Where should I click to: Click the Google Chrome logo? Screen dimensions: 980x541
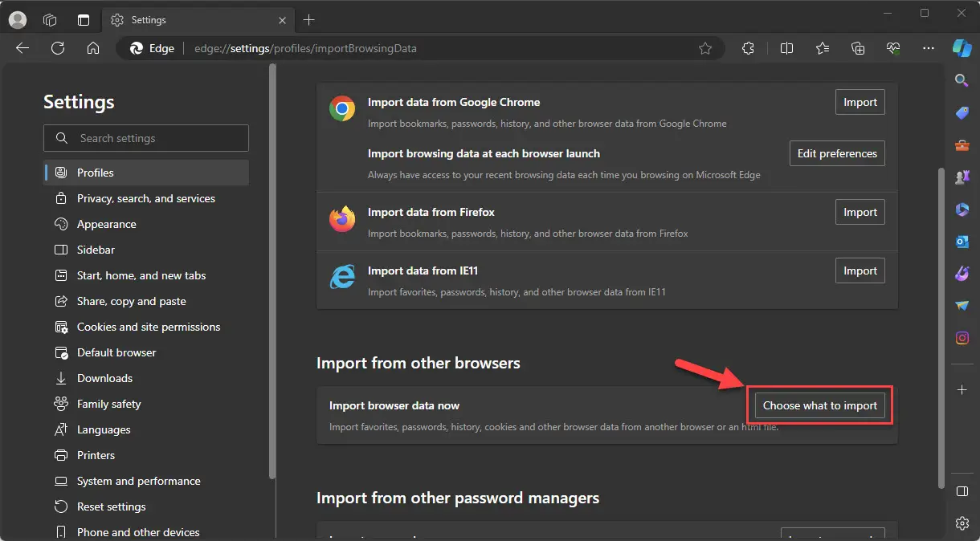pos(342,108)
